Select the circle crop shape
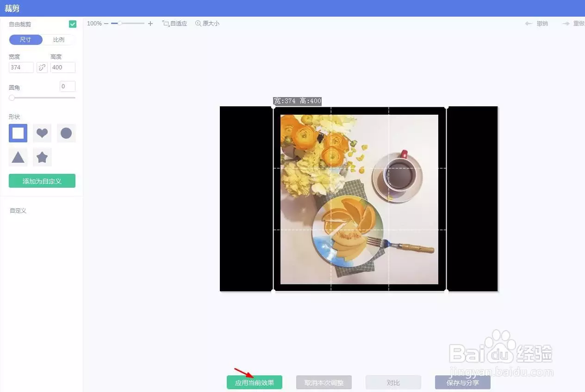Viewport: 585px width, 392px height. pyautogui.click(x=66, y=133)
